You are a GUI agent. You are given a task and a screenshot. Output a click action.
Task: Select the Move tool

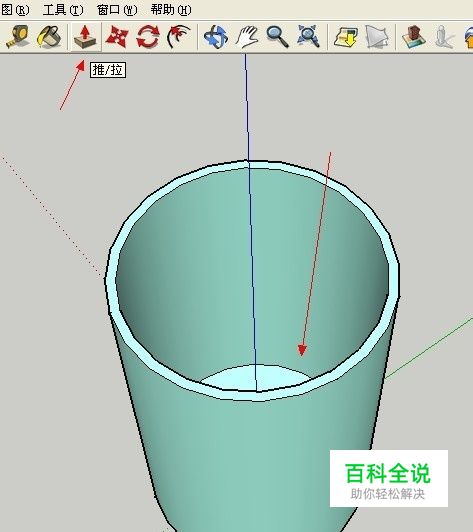(x=116, y=37)
